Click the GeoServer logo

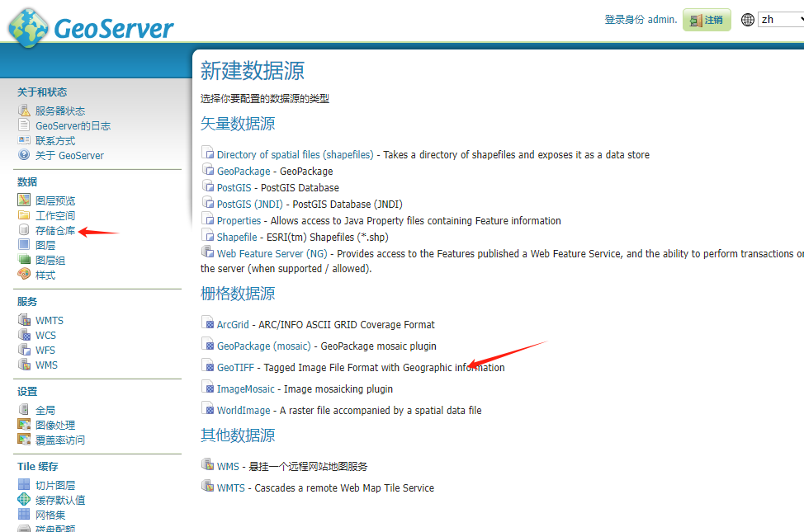pyautogui.click(x=92, y=28)
